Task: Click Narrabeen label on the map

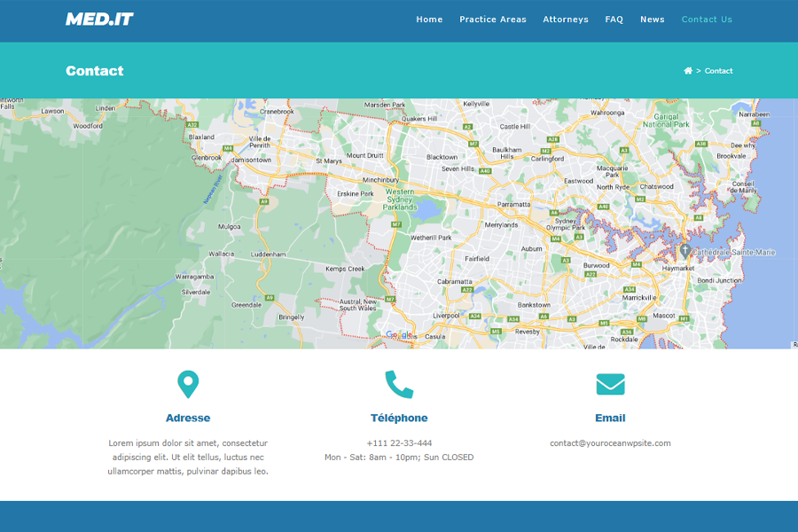Action: click(x=754, y=114)
